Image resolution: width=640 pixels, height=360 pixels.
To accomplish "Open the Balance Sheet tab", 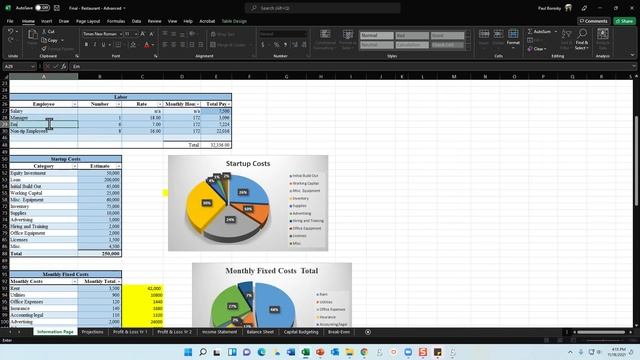I will 260,332.
